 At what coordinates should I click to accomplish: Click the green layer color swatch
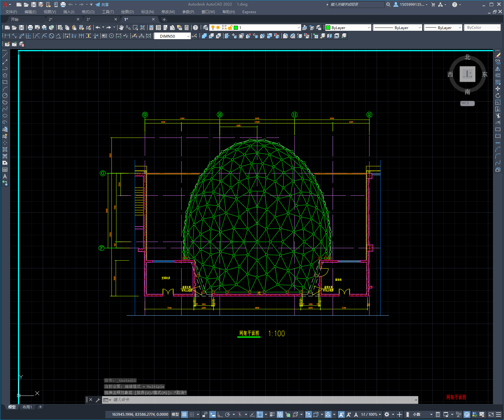click(x=236, y=28)
